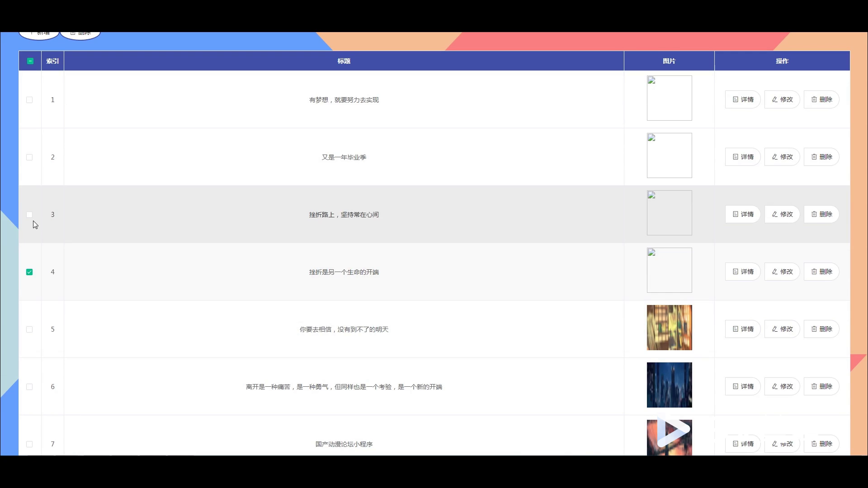Click 修改 for 挫折是另一个生命的开端
The image size is (868, 488).
click(782, 272)
